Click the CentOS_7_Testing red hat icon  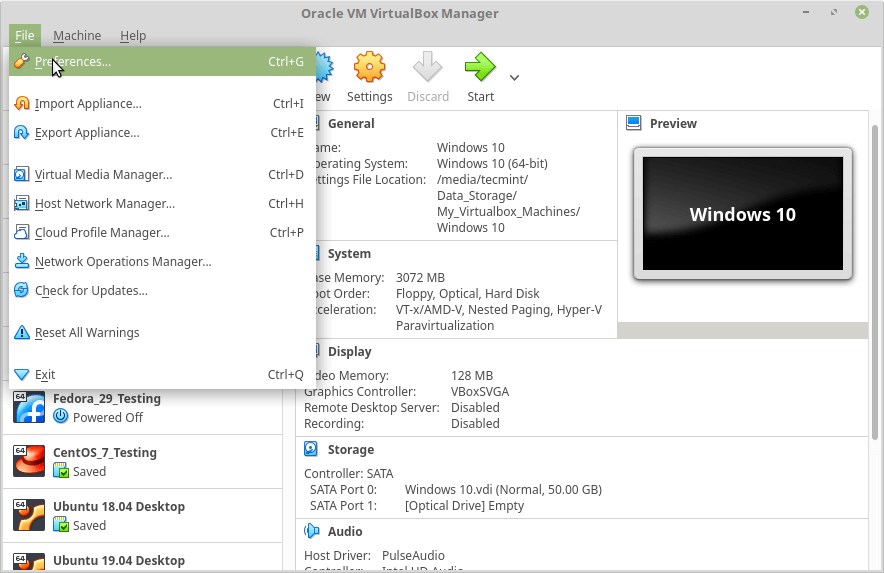pyautogui.click(x=29, y=461)
